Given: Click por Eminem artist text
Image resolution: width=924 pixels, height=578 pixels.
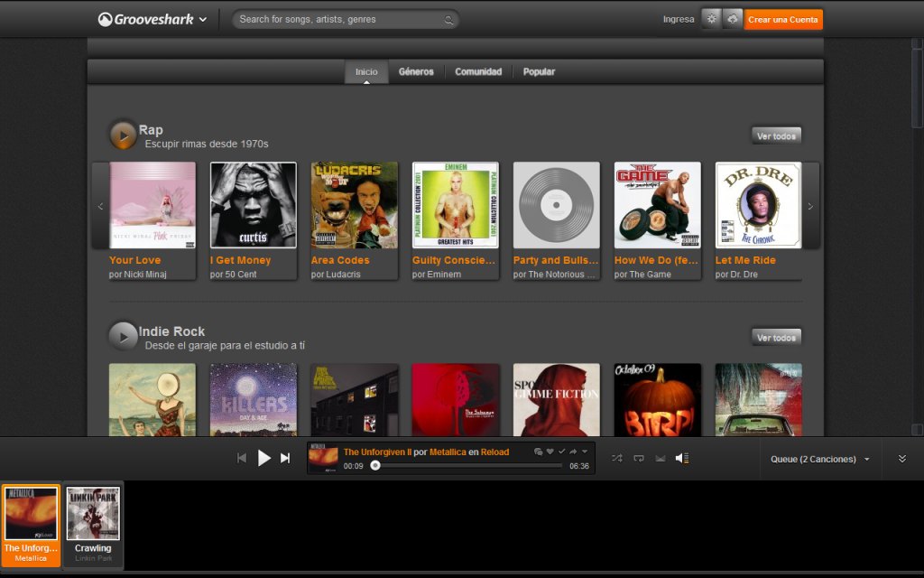Looking at the screenshot, I should click(437, 275).
